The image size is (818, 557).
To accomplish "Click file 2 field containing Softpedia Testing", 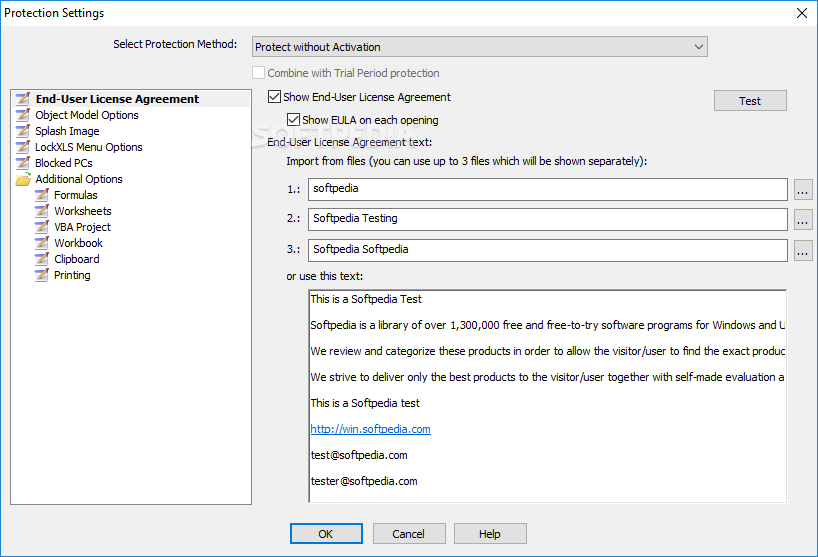I will [x=548, y=220].
